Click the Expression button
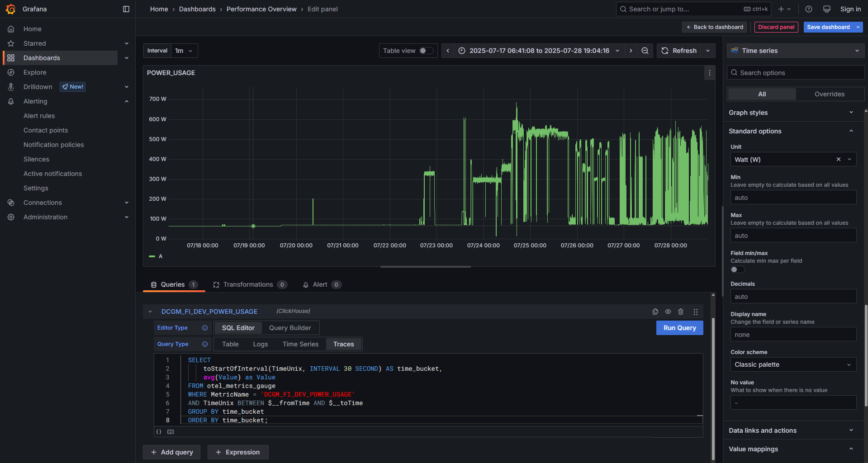868x463 pixels. click(238, 452)
